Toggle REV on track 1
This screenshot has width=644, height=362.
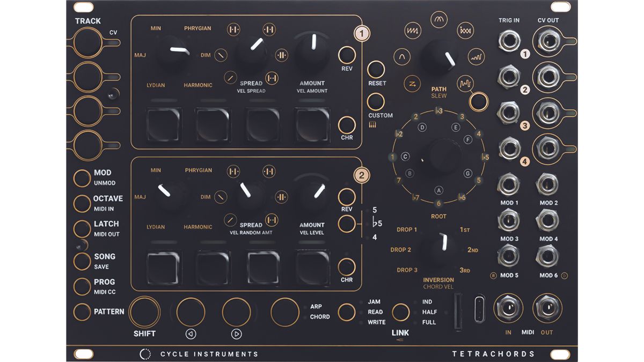347,54
